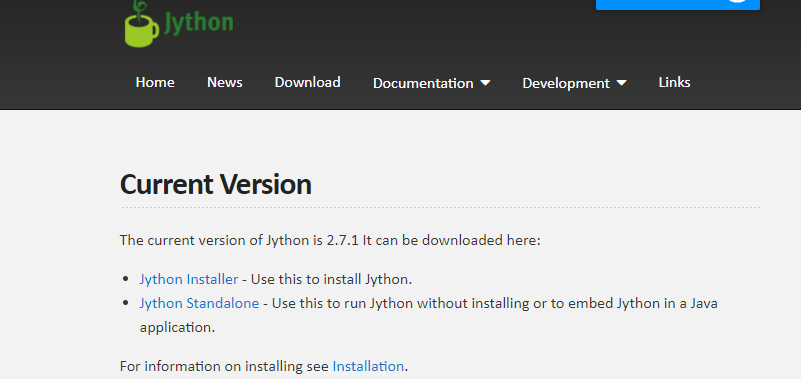Click the bullet before Jython Installer

click(x=126, y=279)
